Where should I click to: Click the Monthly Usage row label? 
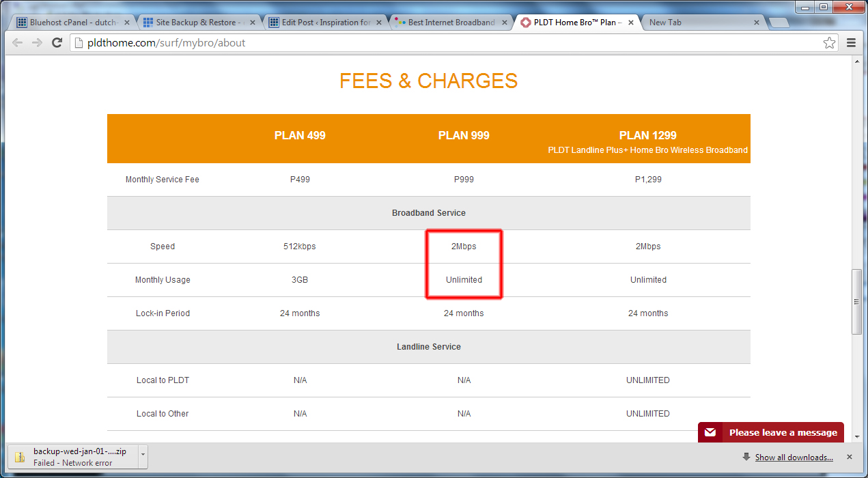click(x=163, y=280)
